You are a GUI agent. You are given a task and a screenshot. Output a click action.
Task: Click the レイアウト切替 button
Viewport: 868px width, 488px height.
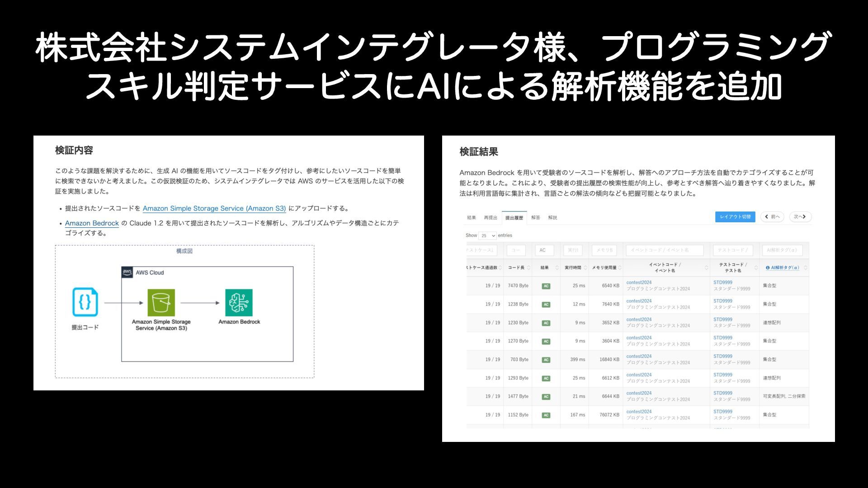tap(735, 217)
